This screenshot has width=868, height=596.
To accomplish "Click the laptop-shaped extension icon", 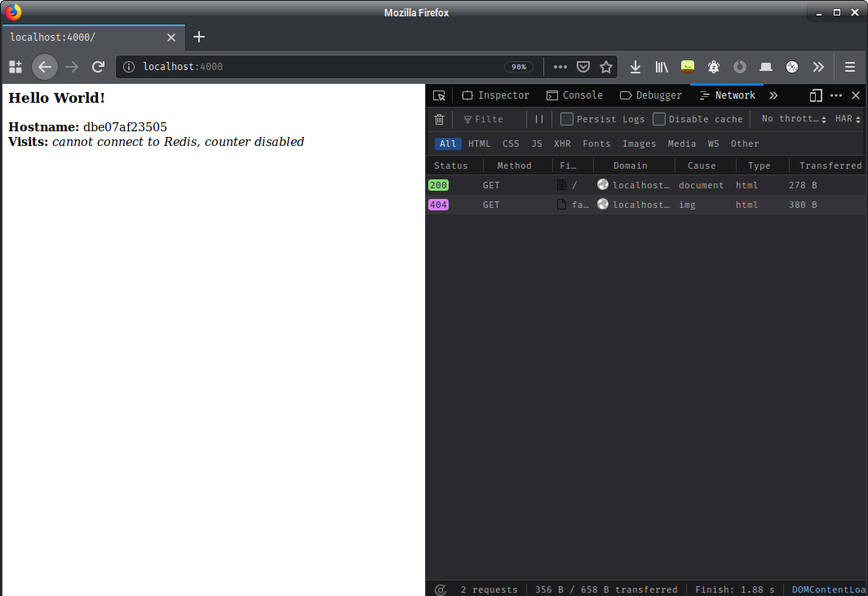I will click(765, 67).
